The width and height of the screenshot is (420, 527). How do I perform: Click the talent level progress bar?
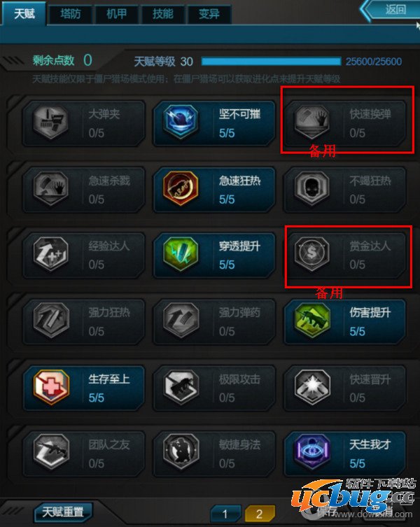click(x=271, y=61)
